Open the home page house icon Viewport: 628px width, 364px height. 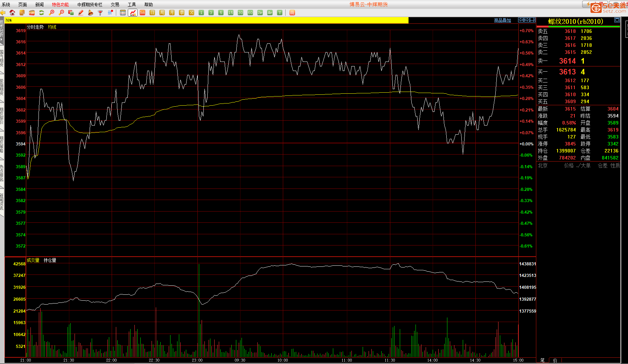click(x=12, y=13)
